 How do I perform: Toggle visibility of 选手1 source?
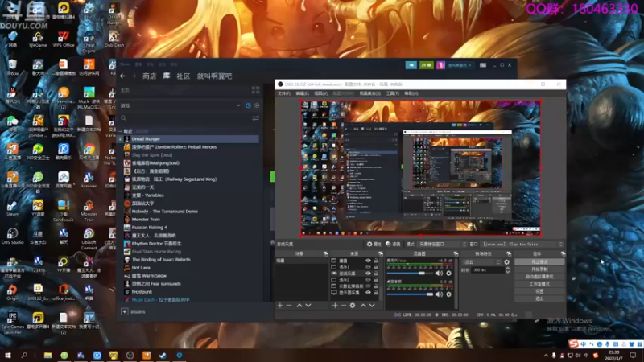[x=368, y=267]
